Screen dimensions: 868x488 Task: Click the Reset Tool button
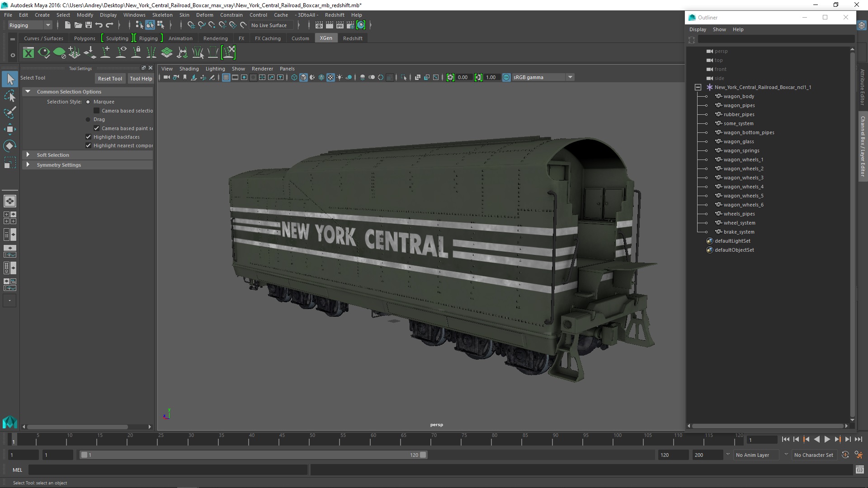(110, 79)
